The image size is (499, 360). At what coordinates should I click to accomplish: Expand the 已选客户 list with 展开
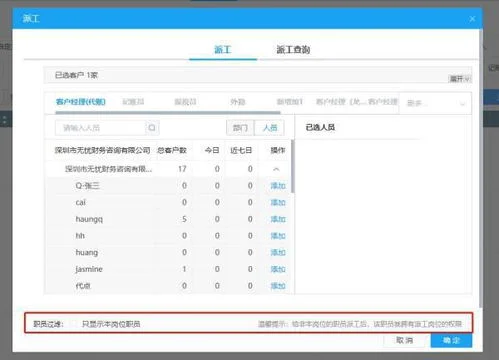[460, 79]
